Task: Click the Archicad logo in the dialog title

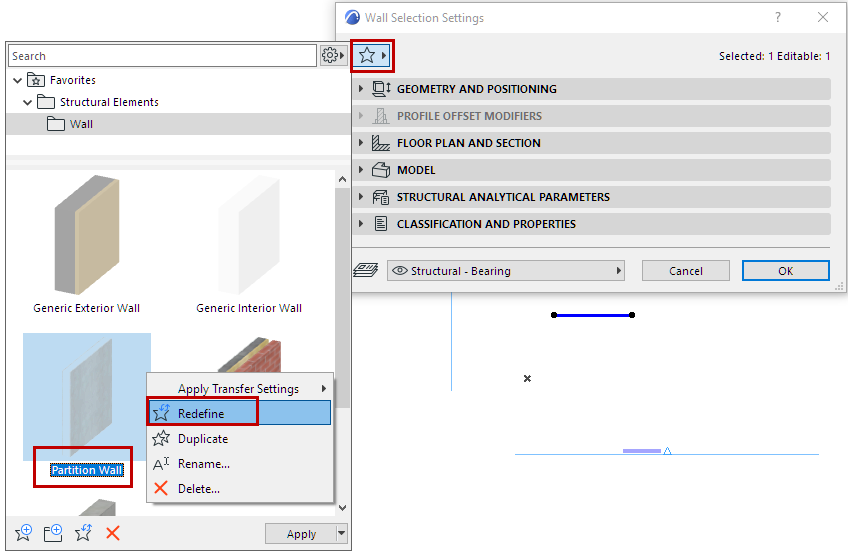Action: [x=353, y=17]
